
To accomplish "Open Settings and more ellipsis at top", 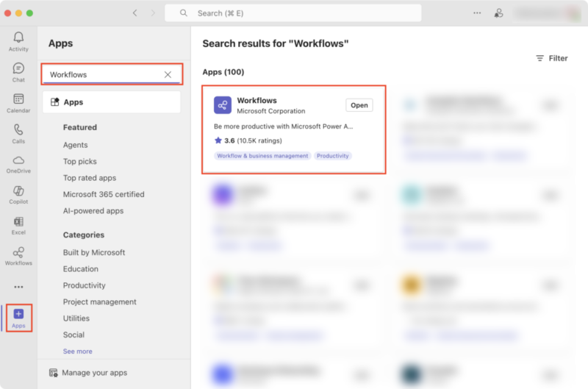I will coord(477,13).
